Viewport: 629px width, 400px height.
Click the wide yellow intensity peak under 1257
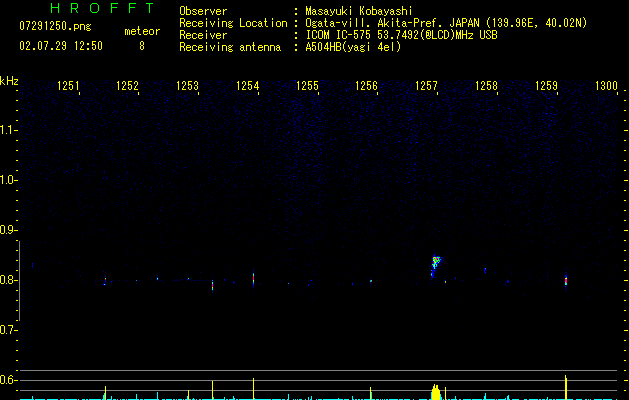pos(436,392)
